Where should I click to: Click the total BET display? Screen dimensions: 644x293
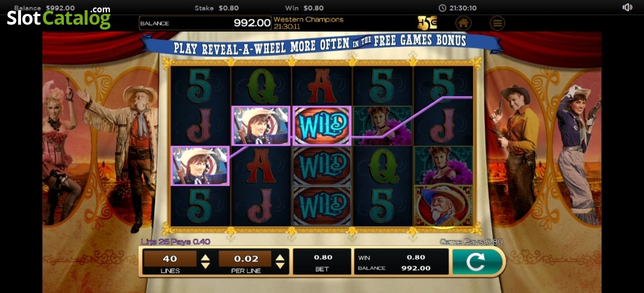pos(322,262)
